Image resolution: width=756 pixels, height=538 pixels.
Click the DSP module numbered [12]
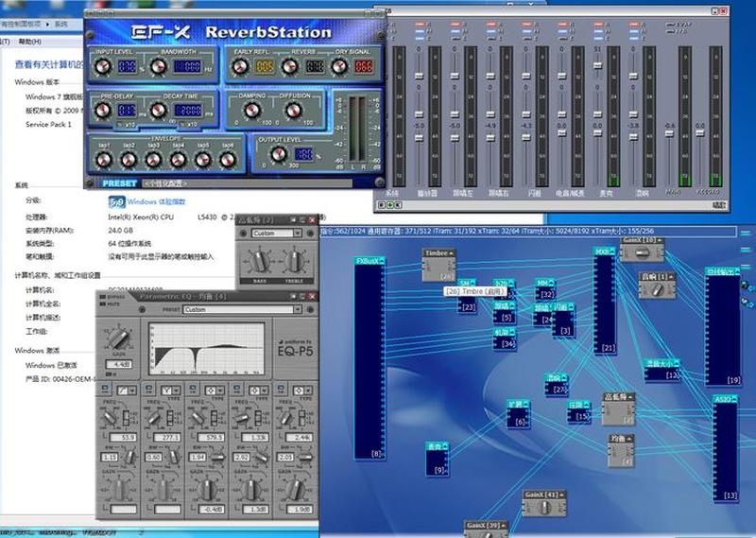point(662,370)
